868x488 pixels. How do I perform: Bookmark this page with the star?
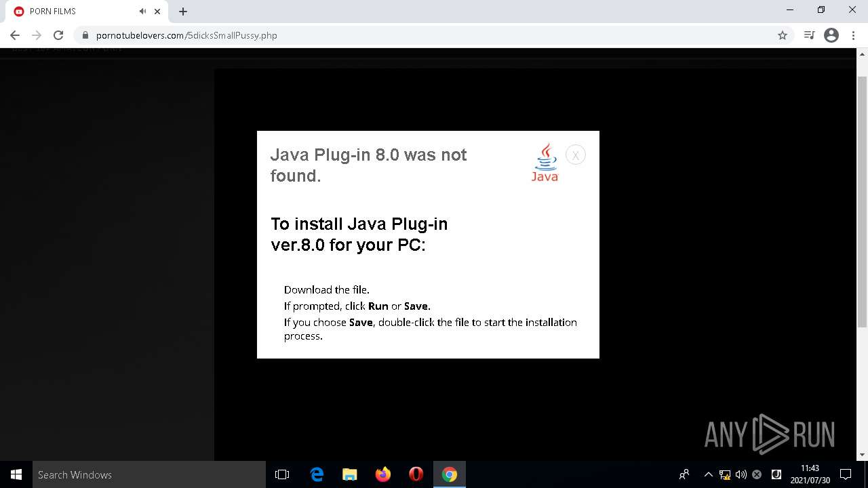pos(783,35)
